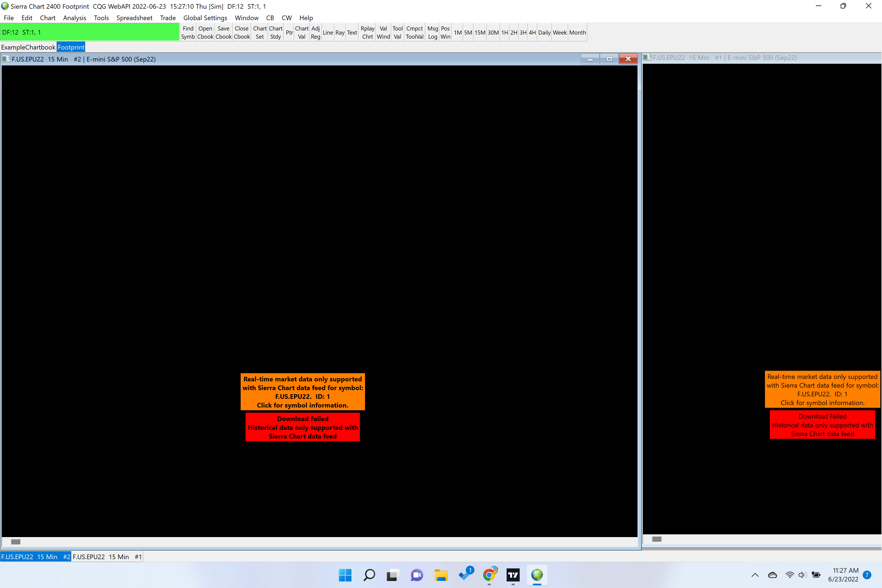Set timeframe to Month
Viewport: 882px width, 588px height.
[x=577, y=32]
